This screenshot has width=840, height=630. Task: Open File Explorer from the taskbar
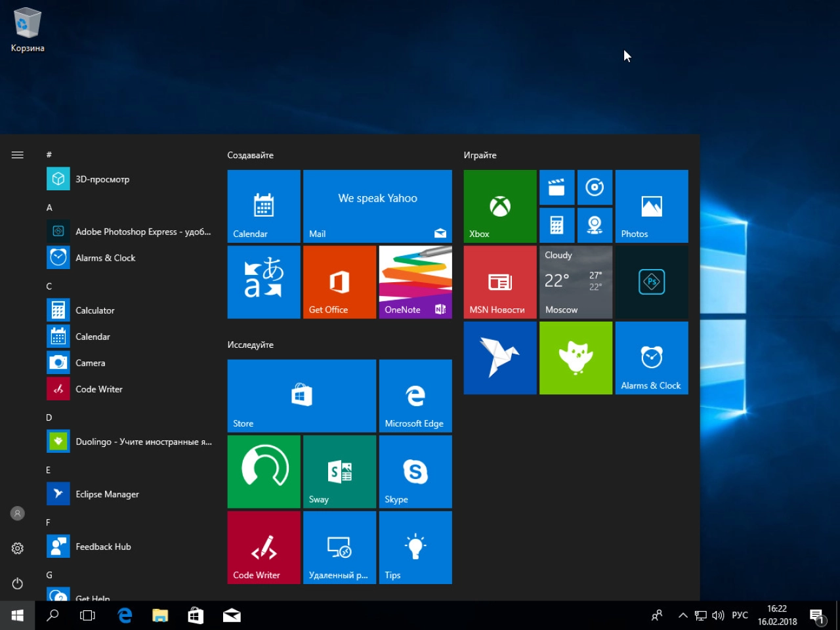[160, 616]
